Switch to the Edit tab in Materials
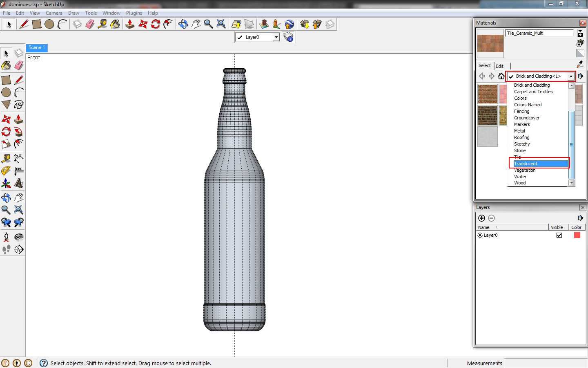588x368 pixels. (500, 65)
